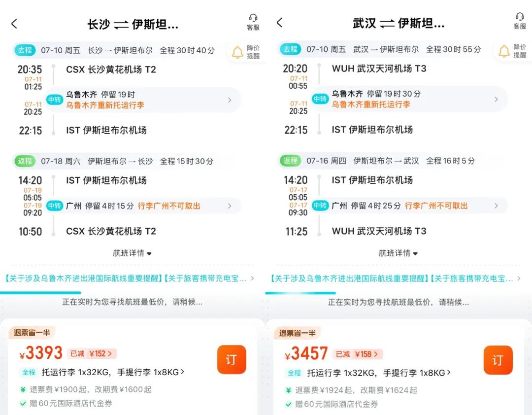
Task: Open 客服 headset on 长沙 page
Action: pyautogui.click(x=253, y=22)
